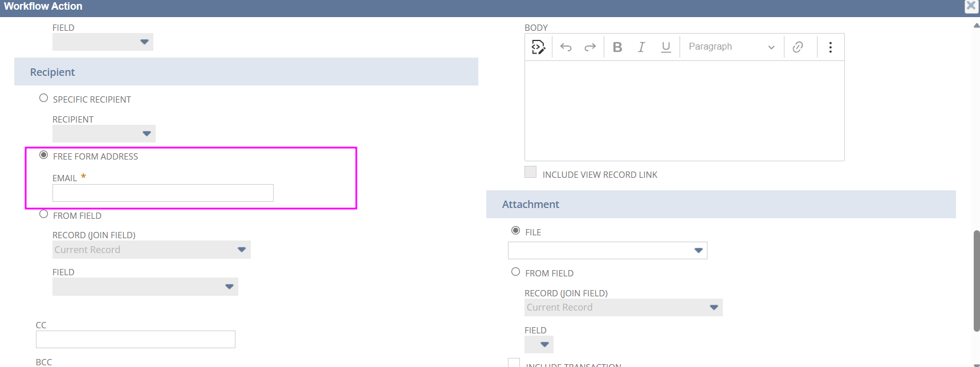Select the Specific Recipient radio button
The image size is (980, 367).
[43, 98]
